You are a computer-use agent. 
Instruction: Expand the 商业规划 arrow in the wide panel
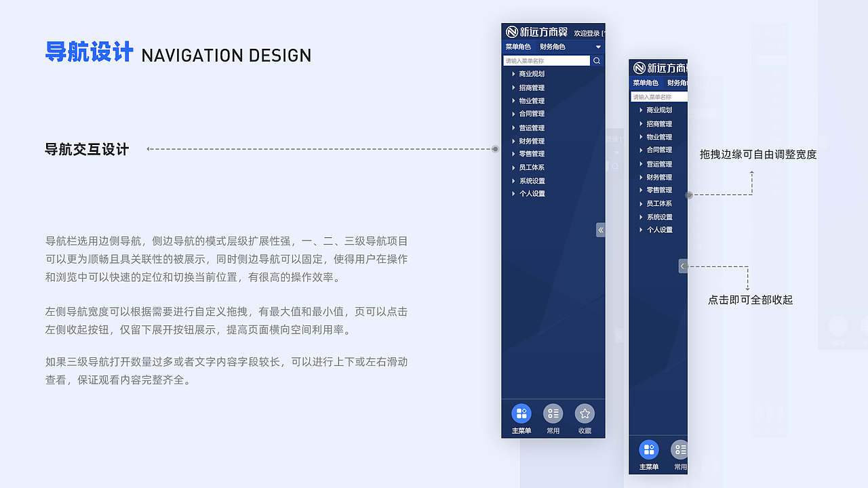pos(513,74)
